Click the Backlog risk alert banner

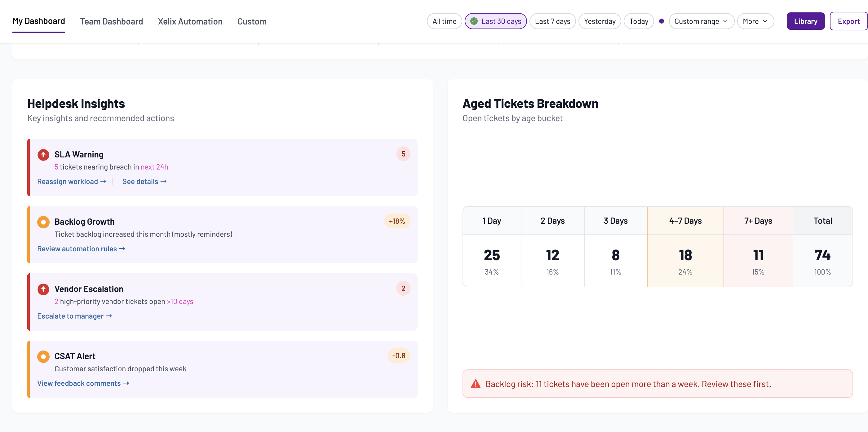(658, 384)
